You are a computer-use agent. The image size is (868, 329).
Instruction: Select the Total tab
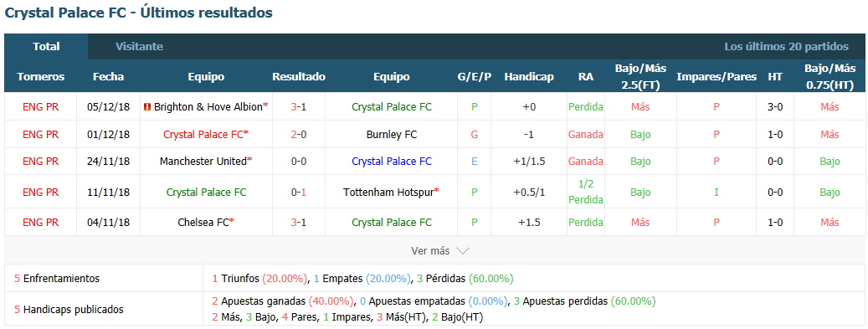point(46,47)
